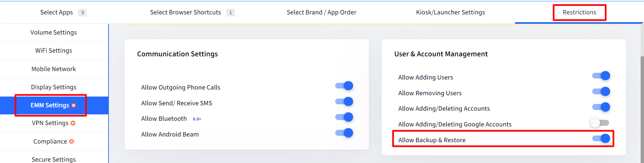
Task: Open Mobile Network settings section
Action: point(54,69)
